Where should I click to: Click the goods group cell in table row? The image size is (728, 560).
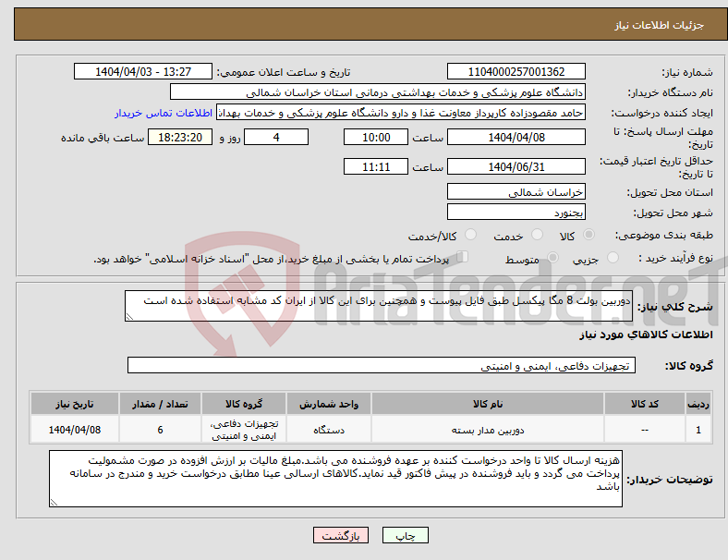point(244,430)
